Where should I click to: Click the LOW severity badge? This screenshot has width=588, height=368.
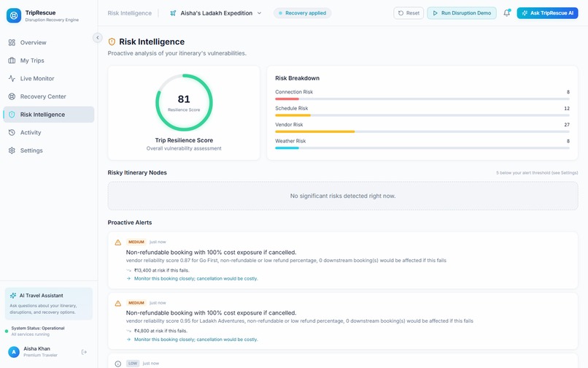[x=133, y=363]
